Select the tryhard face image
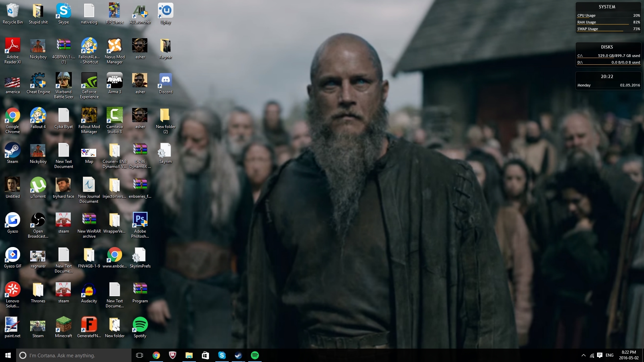Image resolution: width=644 pixels, height=362 pixels. pos(63,188)
